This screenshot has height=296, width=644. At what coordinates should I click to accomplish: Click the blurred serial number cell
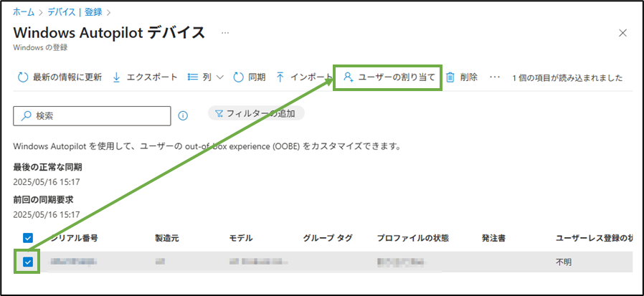[x=72, y=262]
